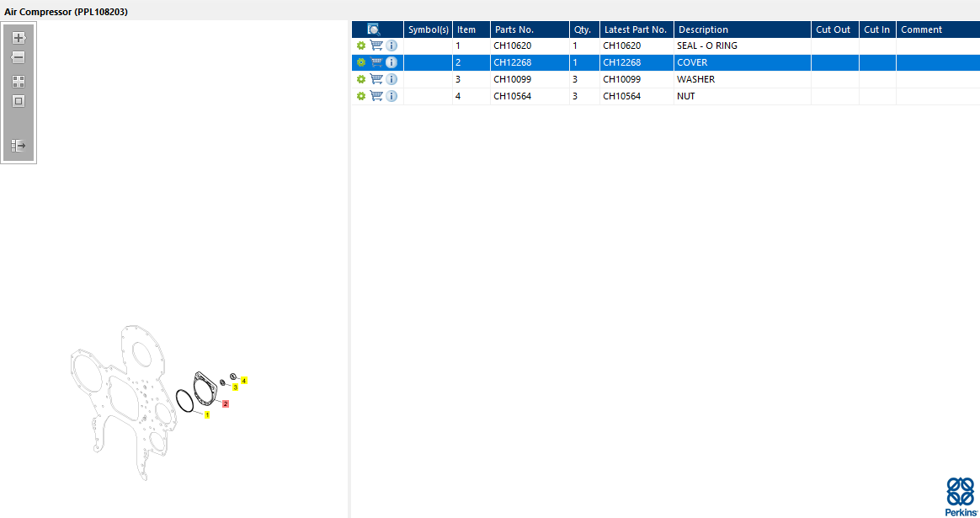Click red callout 2 on diagram

tap(226, 404)
